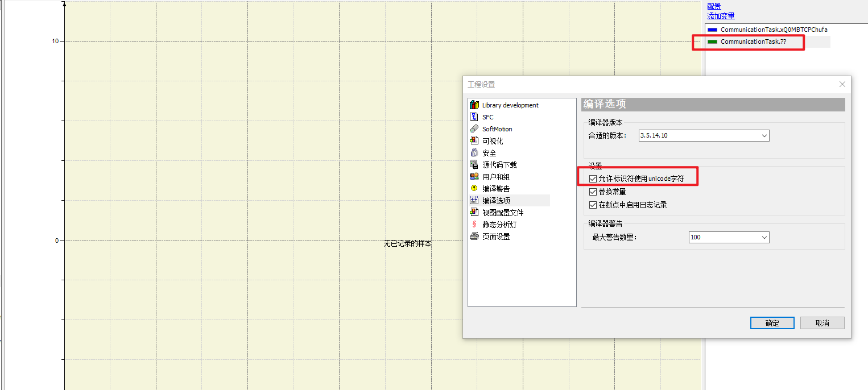The height and width of the screenshot is (390, 868).
Task: Click the 用户和组 users icon
Action: [x=474, y=176]
